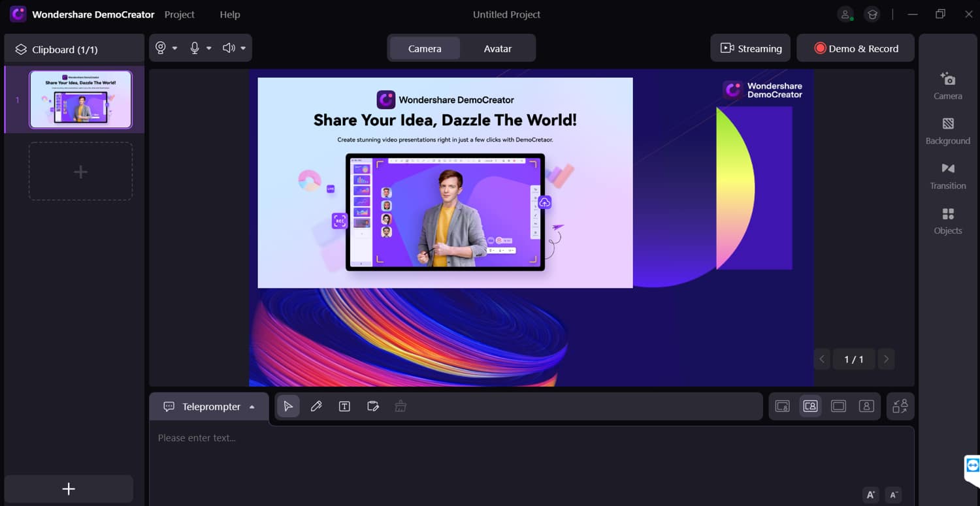Decrease teleprompter font size
The width and height of the screenshot is (980, 506).
894,494
